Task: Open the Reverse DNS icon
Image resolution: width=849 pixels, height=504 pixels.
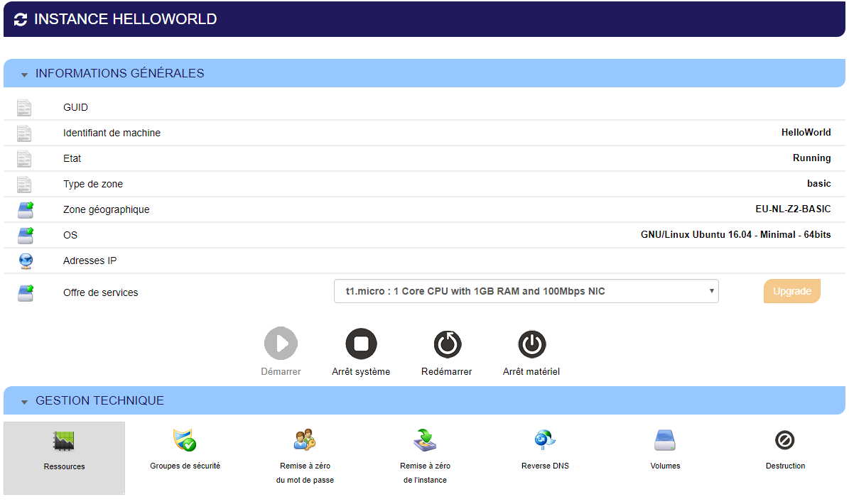Action: [x=545, y=439]
